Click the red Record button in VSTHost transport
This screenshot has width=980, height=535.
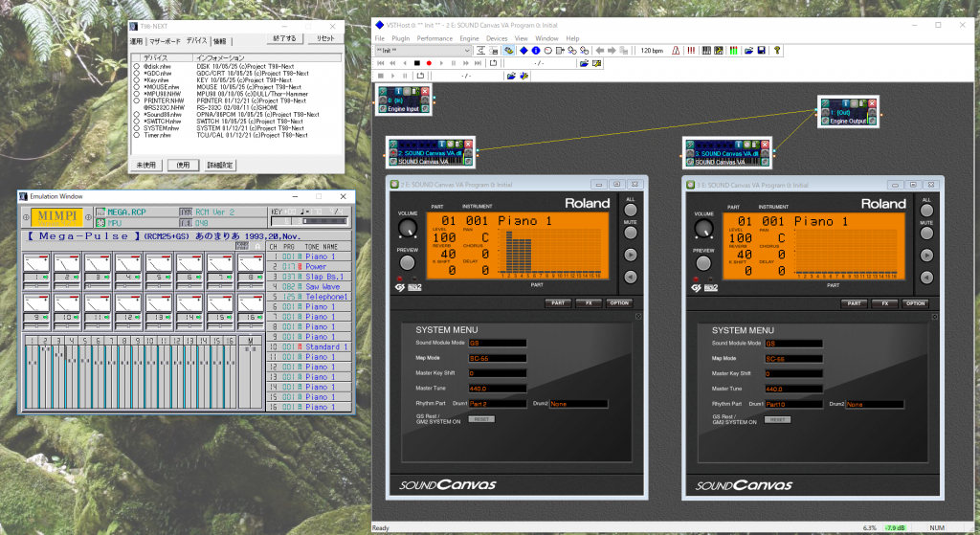[x=429, y=62]
